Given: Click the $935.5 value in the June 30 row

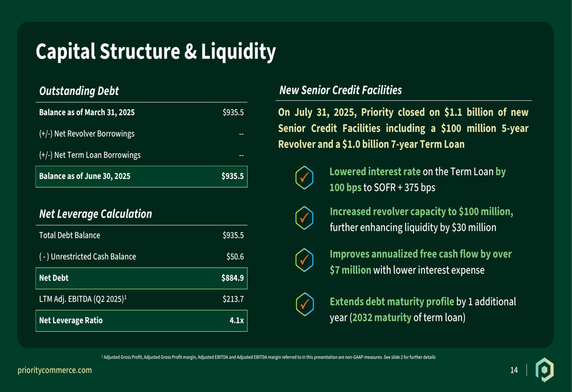Looking at the screenshot, I should (232, 176).
